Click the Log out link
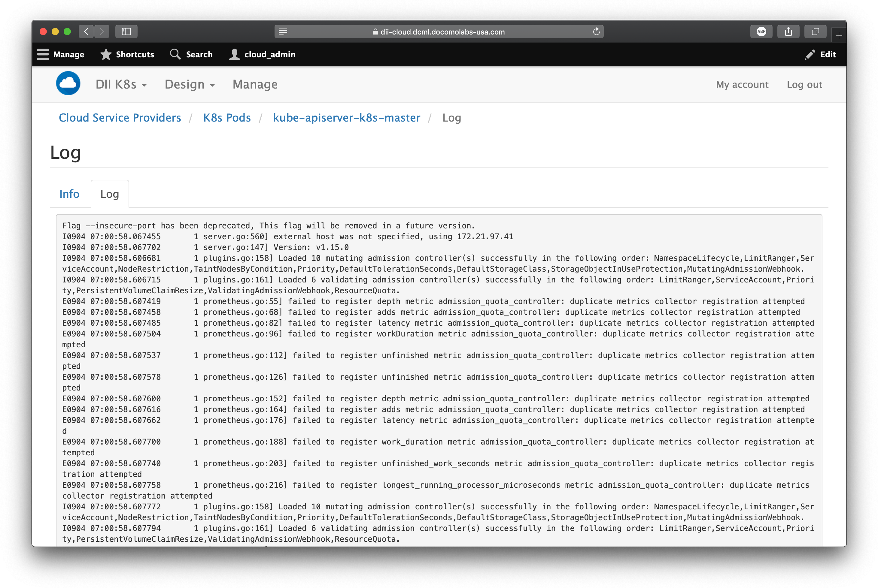This screenshot has width=878, height=588. (804, 84)
